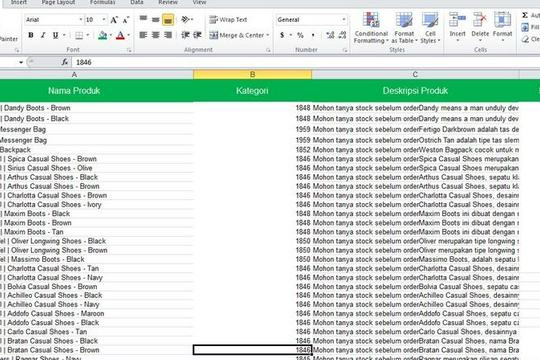This screenshot has width=540, height=360.
Task: Click Increase Indent icon
Action: pyautogui.click(x=198, y=35)
